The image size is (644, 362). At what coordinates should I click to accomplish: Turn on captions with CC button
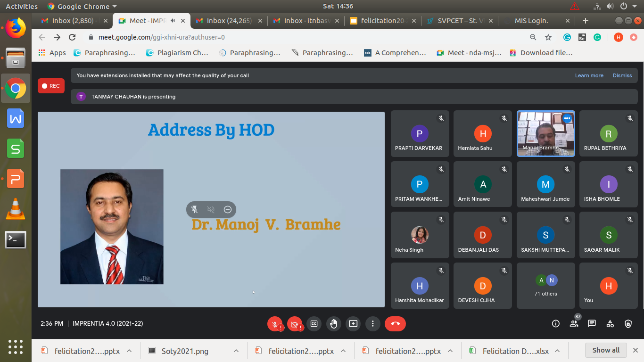pos(314,324)
